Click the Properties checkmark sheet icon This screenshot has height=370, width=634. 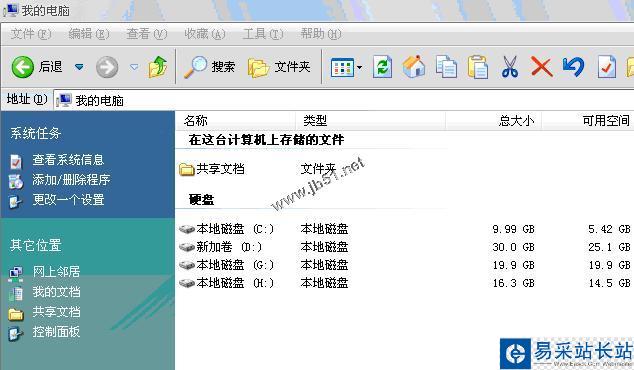pos(607,67)
